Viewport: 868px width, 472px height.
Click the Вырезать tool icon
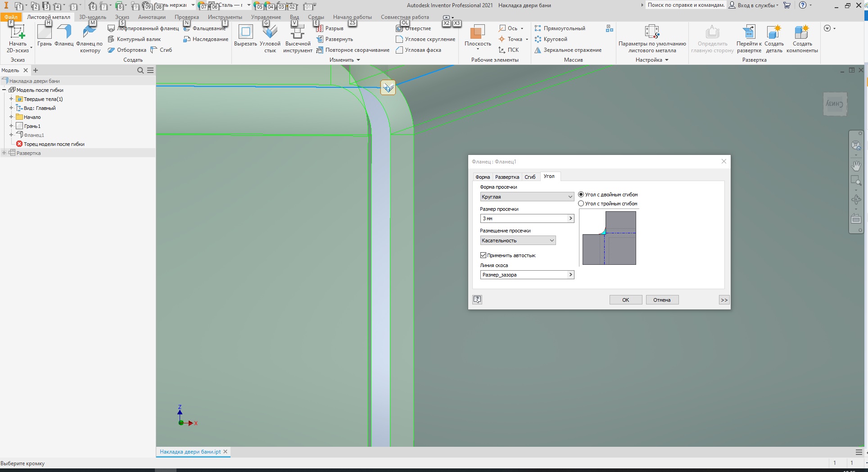coord(245,34)
